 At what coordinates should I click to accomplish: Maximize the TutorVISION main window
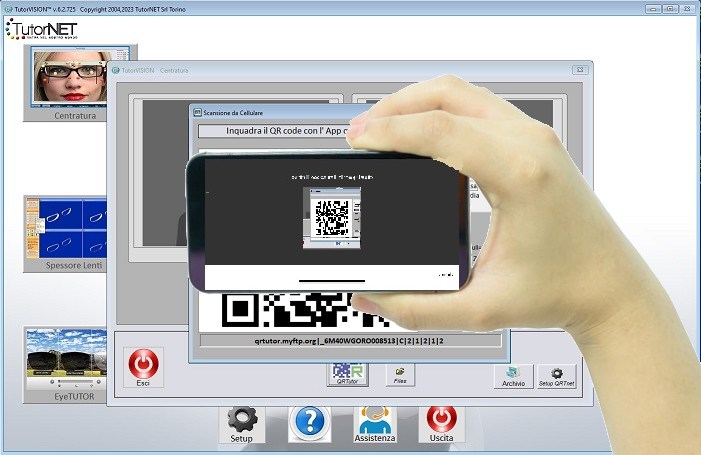tap(670, 8)
